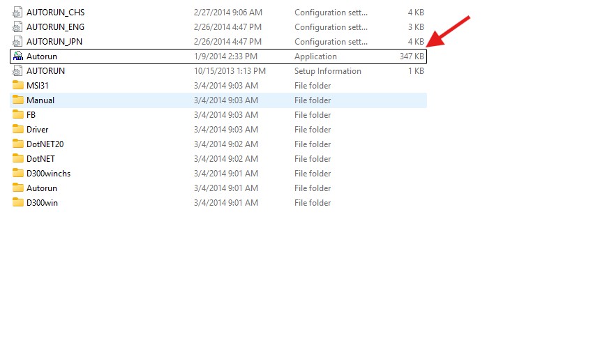
Task: Click the 347 KB size value
Action: coord(412,56)
